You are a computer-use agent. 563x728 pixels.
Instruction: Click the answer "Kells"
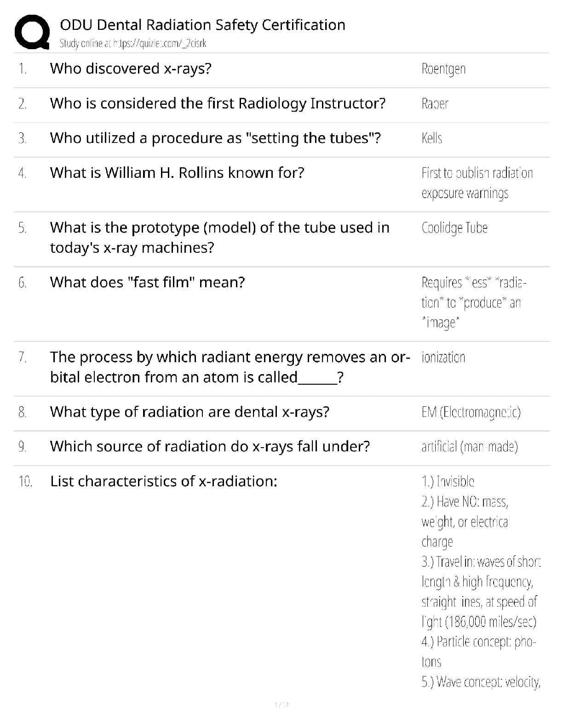point(431,138)
